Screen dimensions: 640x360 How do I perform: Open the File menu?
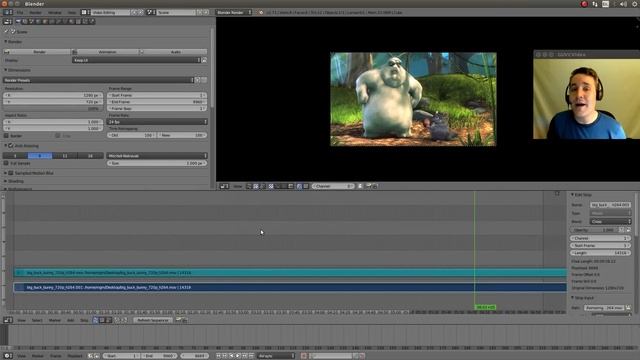point(20,12)
